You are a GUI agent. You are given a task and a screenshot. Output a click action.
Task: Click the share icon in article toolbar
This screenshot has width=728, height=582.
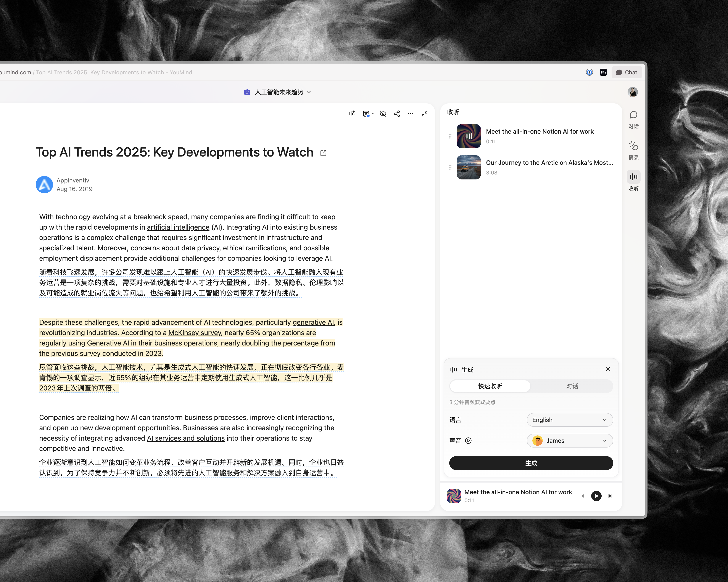point(397,114)
